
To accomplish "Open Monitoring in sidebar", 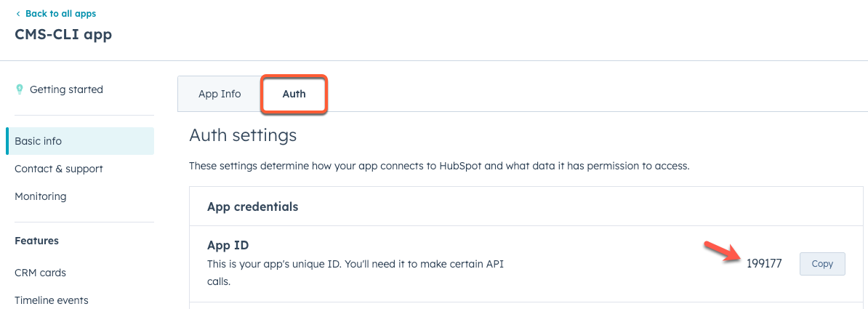I will (41, 196).
